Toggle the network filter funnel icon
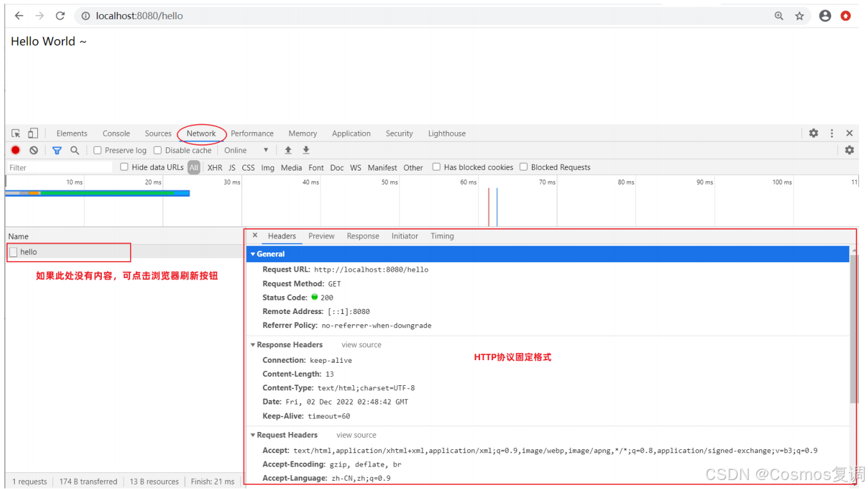This screenshot has height=489, width=868. point(57,150)
